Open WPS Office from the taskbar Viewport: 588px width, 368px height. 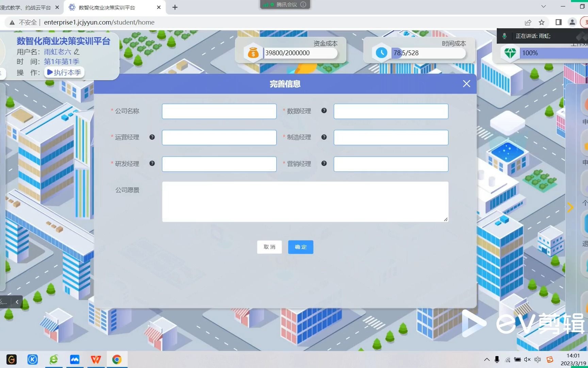pos(96,359)
